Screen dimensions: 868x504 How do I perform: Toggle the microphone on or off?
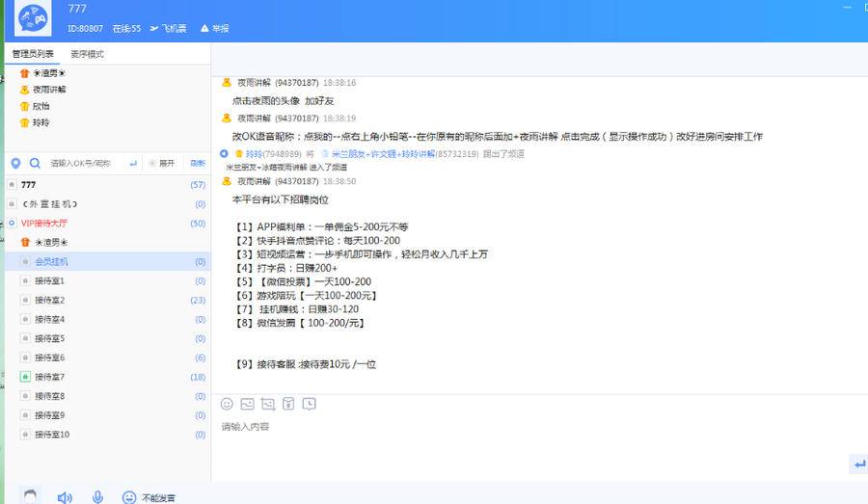(x=97, y=497)
